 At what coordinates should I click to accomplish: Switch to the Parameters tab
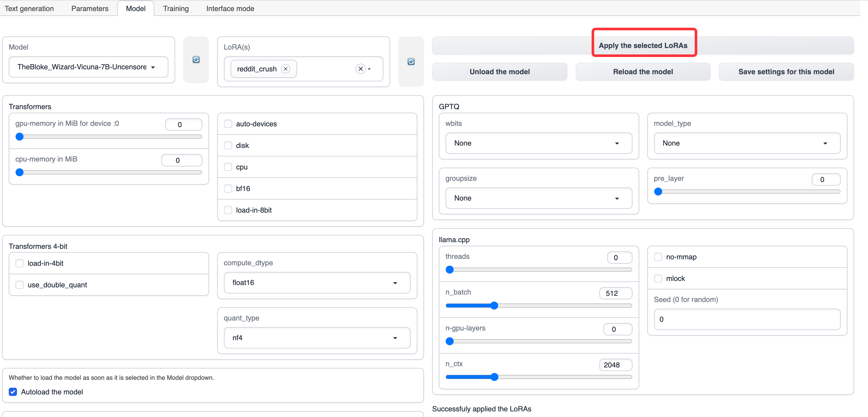pos(90,8)
